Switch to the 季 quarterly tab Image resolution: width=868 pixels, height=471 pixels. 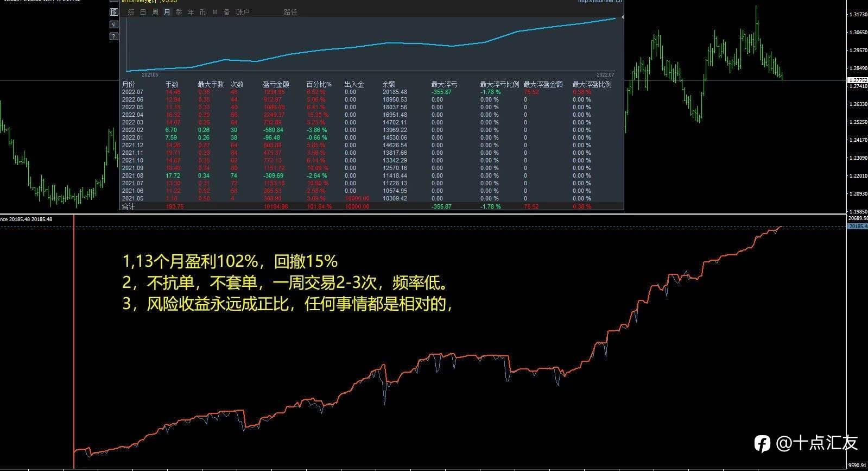[179, 12]
